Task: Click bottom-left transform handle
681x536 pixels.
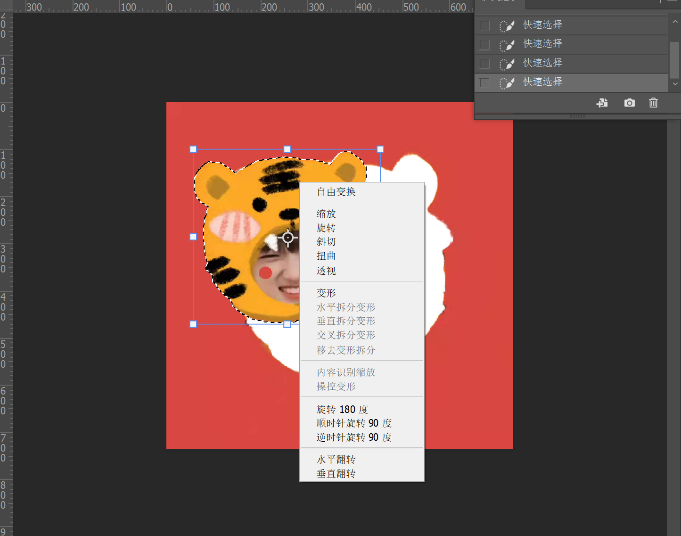Action: (193, 324)
